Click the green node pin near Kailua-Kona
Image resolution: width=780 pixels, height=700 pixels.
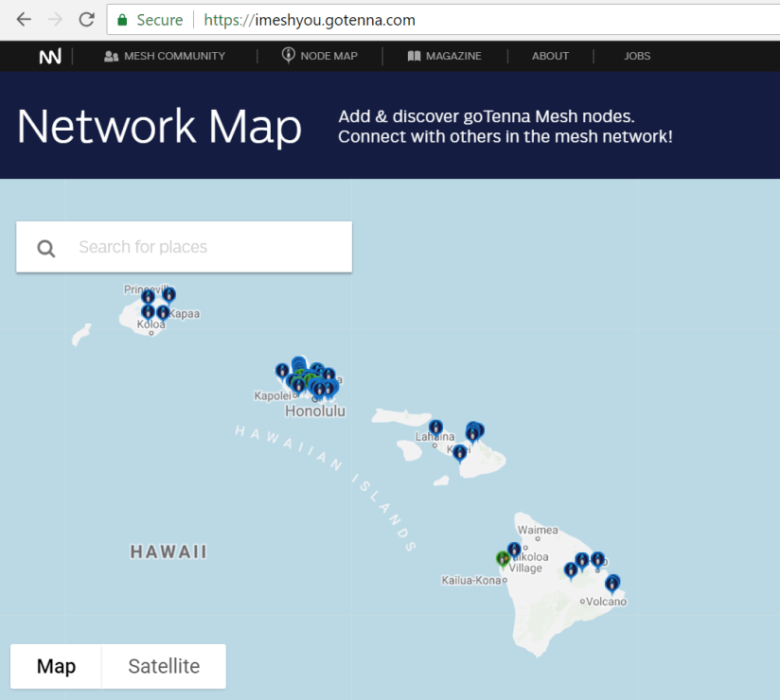click(x=503, y=557)
